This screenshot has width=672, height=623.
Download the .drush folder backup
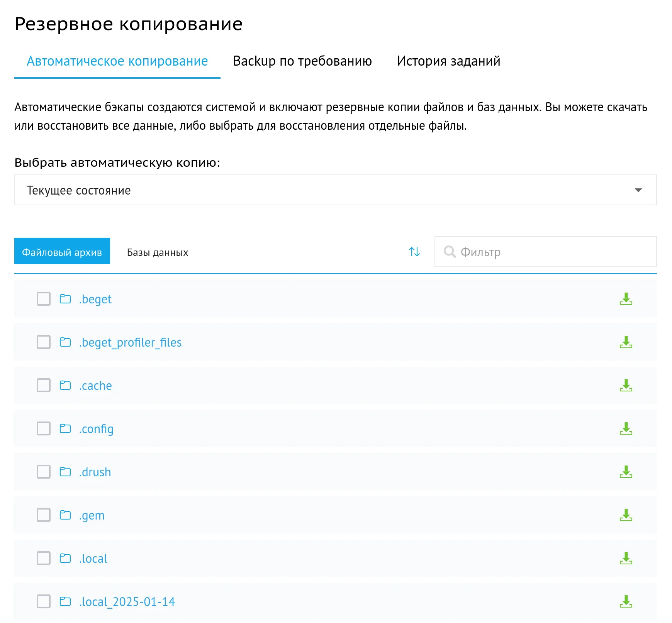(626, 472)
